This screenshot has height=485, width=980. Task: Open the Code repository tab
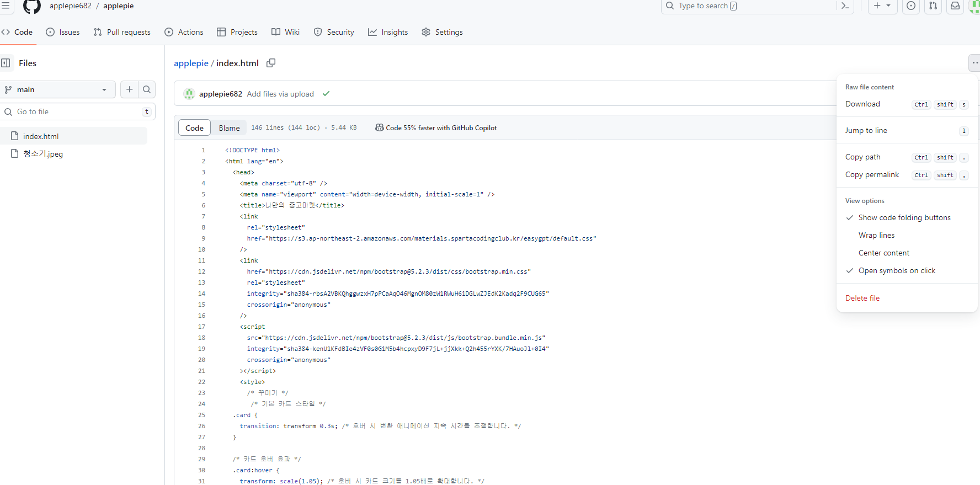(x=17, y=32)
